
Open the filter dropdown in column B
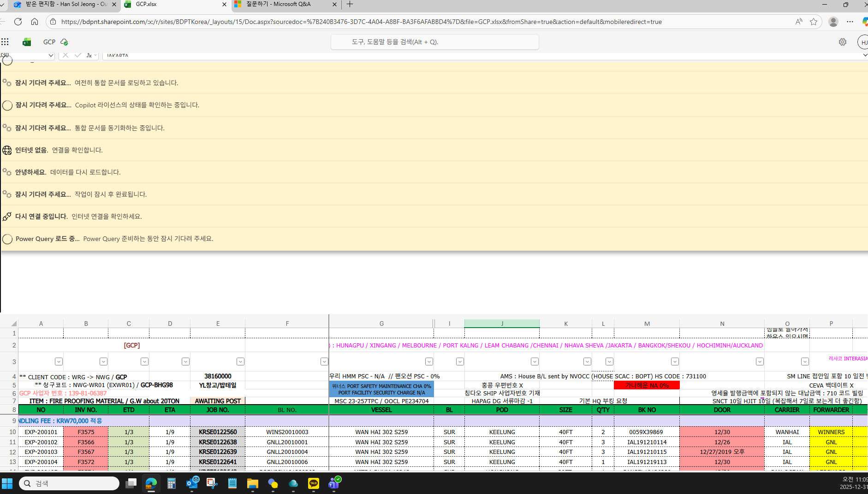(103, 362)
